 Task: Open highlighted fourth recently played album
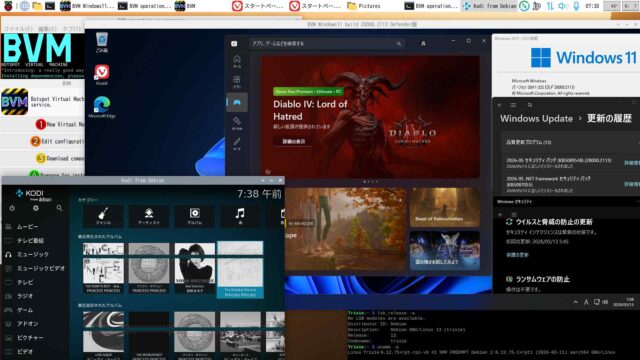[240, 269]
